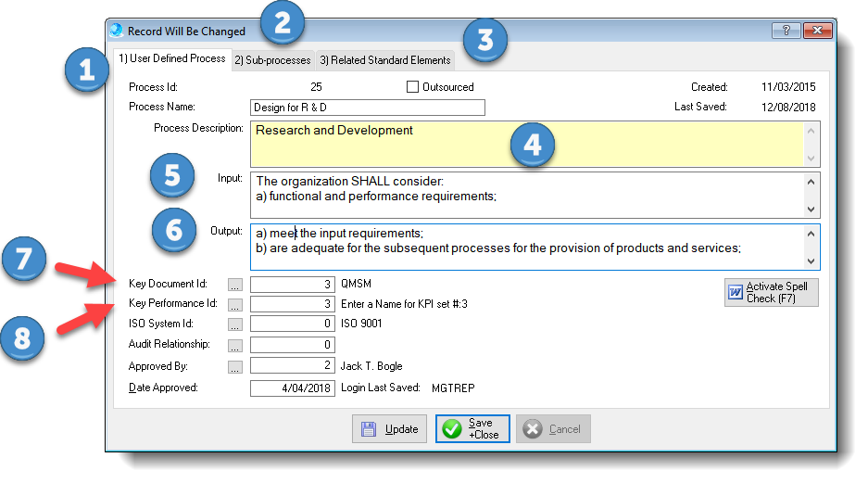This screenshot has height=483, width=868.
Task: Toggle the Outsourced checkbox
Action: coord(413,87)
